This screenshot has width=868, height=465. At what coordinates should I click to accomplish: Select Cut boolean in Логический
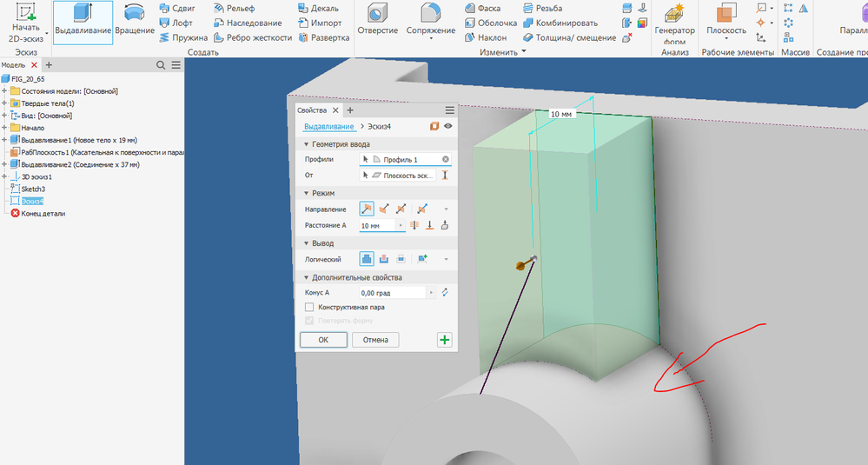[384, 258]
